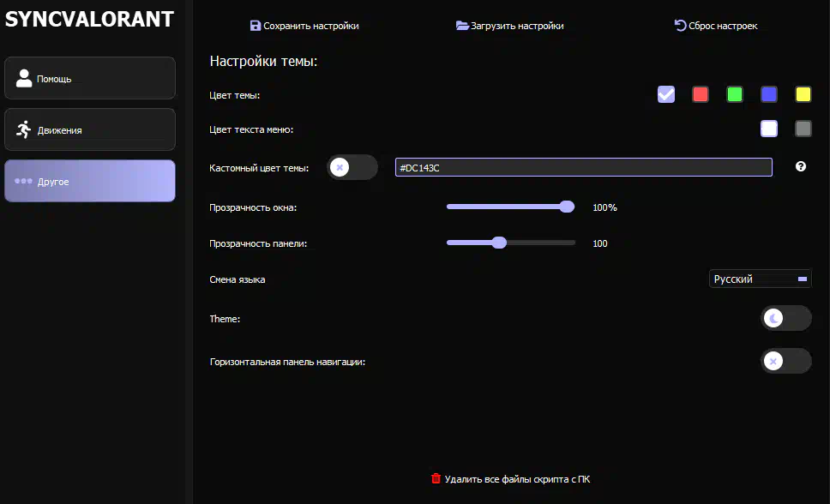
Task: Enable the Кастомный цвет темы toggle
Action: 352,167
